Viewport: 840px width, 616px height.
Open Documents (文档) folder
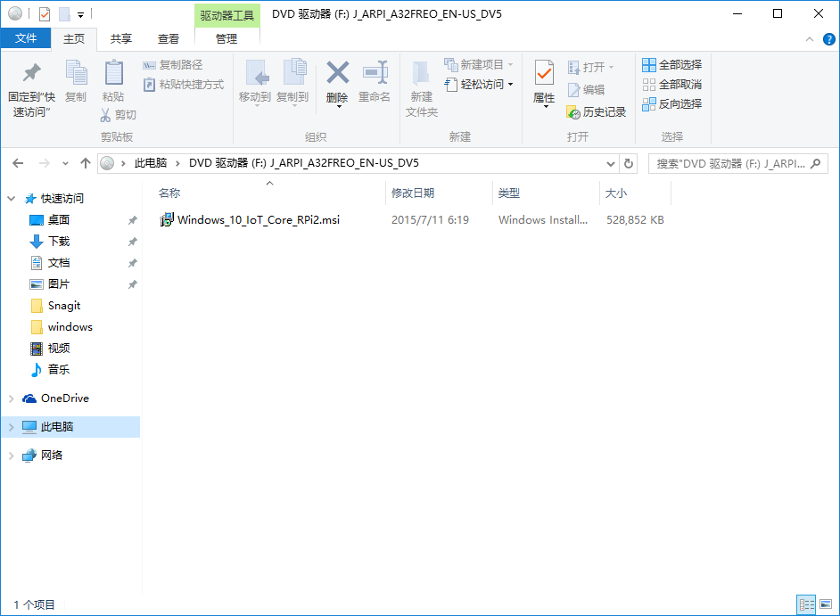[59, 263]
